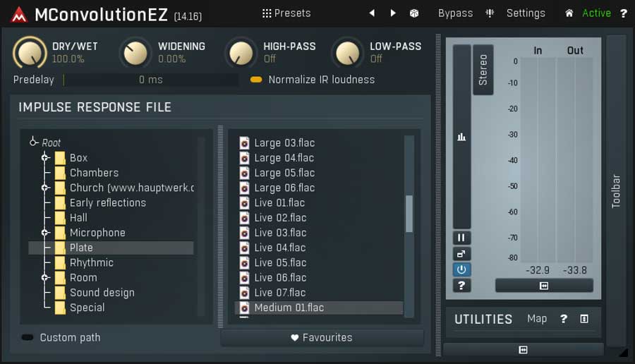Viewport: 635px width, 364px height.
Task: Click the icon right of Bypass
Action: pos(490,13)
